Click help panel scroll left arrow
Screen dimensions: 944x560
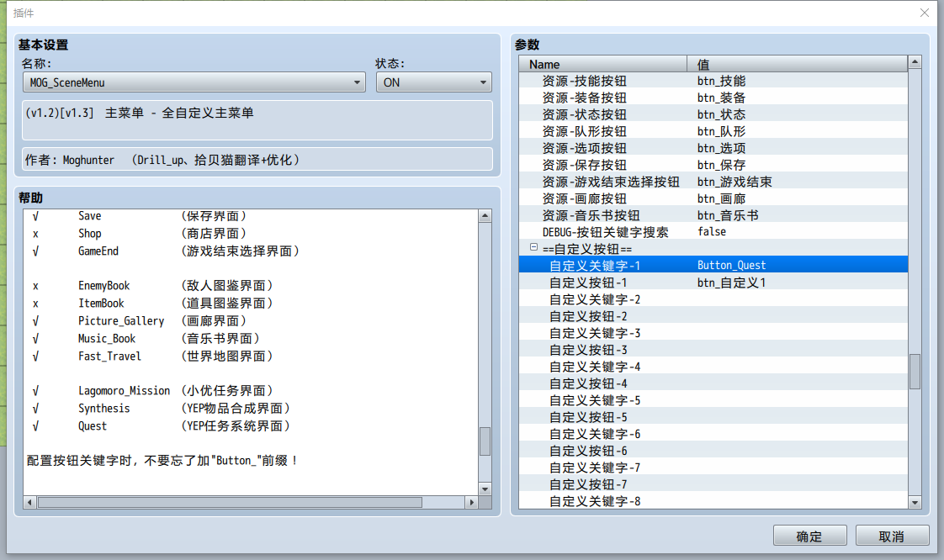29,502
